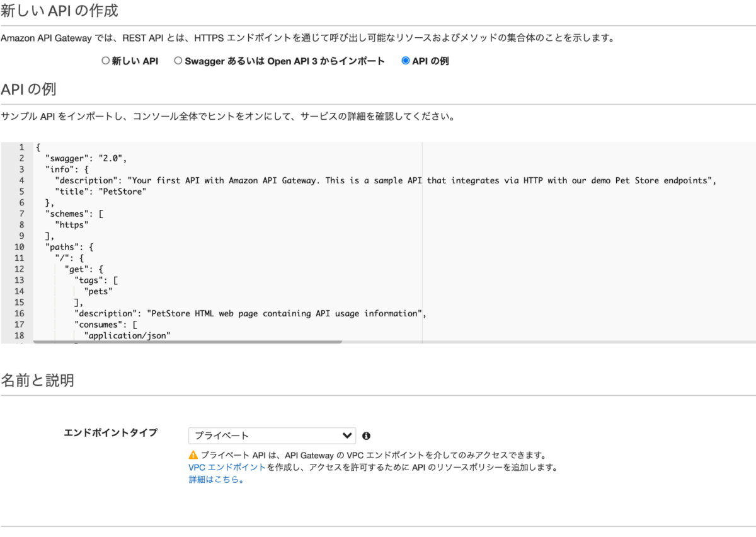Place cursor on the "swagger": "2.0" line
Screen dimensions: 756x537
[x=90, y=158]
